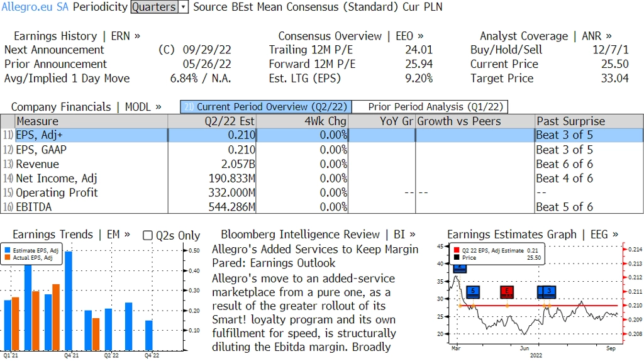
Task: Click the Measure column header
Action: (x=91, y=121)
